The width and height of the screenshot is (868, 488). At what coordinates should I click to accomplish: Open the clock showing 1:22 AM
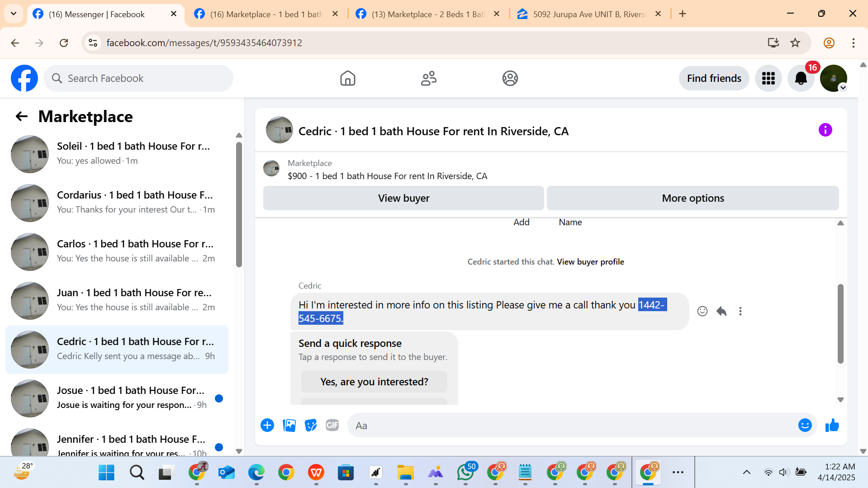coord(836,472)
